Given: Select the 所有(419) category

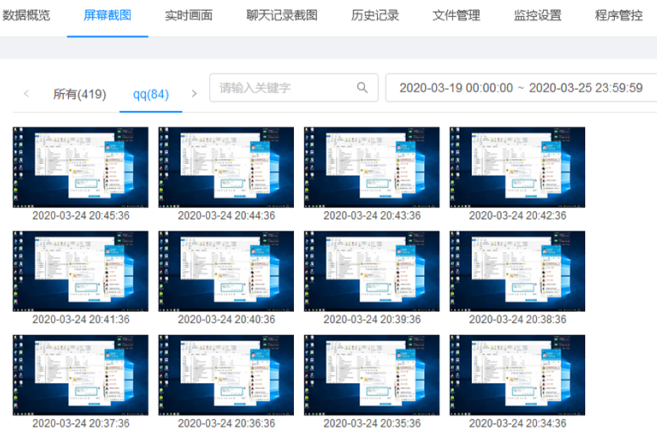Looking at the screenshot, I should click(80, 94).
